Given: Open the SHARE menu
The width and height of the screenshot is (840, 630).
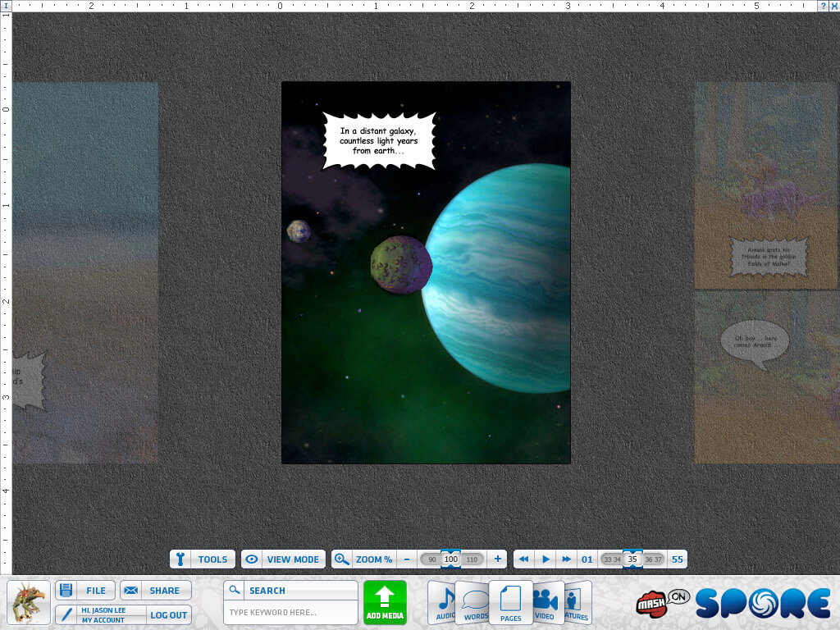Looking at the screenshot, I should [x=164, y=591].
